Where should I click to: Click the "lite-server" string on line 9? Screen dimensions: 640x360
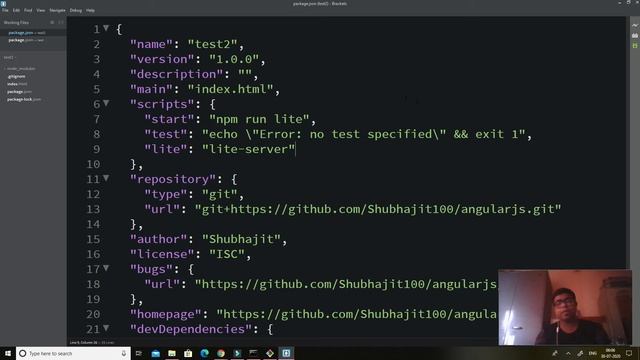[249, 149]
